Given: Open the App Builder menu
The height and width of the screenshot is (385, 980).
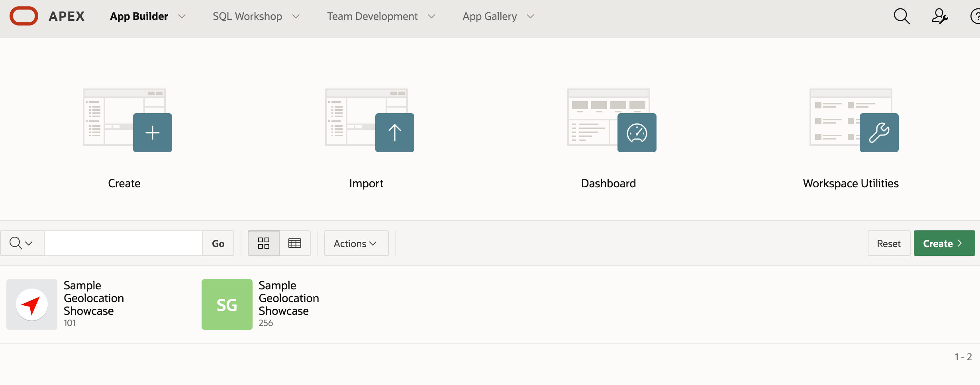Looking at the screenshot, I should click(x=139, y=16).
